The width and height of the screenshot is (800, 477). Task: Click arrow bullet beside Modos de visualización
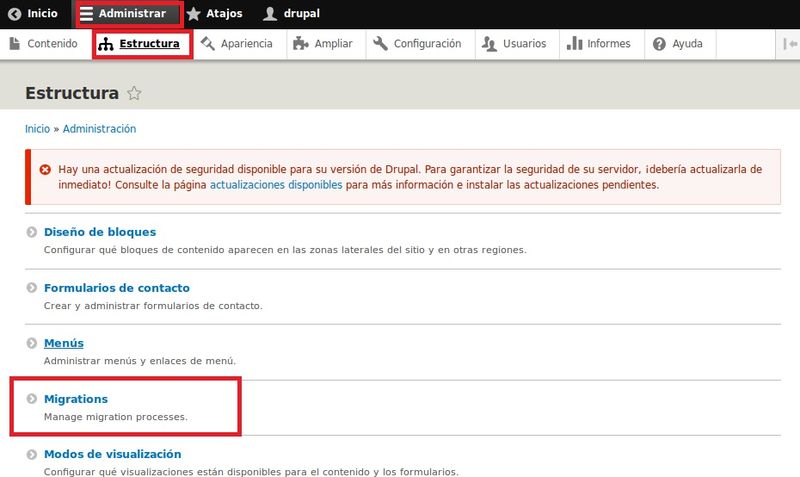tap(32, 454)
